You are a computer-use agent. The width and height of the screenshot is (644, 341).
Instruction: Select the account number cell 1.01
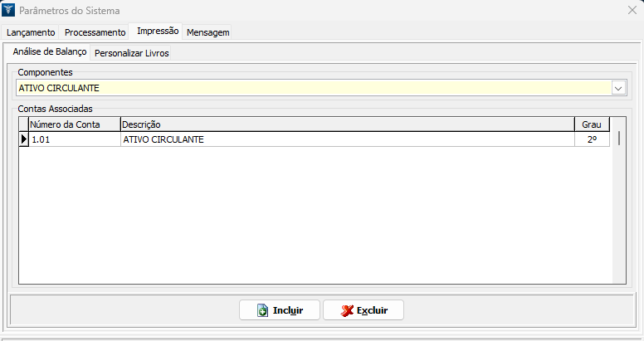click(74, 139)
